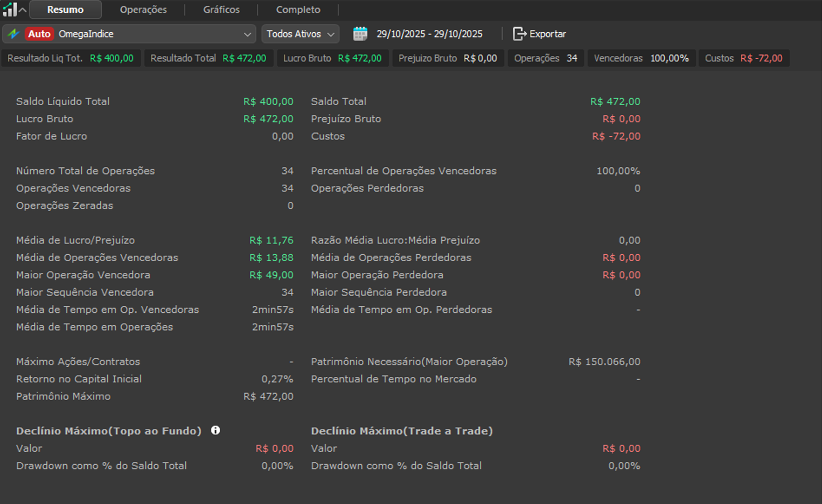The width and height of the screenshot is (822, 504).
Task: Click the red Auto badge
Action: (x=39, y=34)
